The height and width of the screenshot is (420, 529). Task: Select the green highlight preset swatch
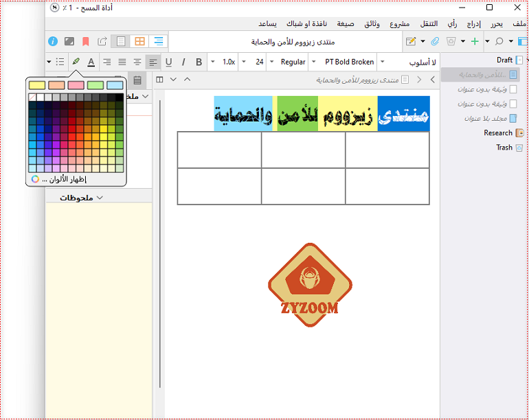[95, 85]
